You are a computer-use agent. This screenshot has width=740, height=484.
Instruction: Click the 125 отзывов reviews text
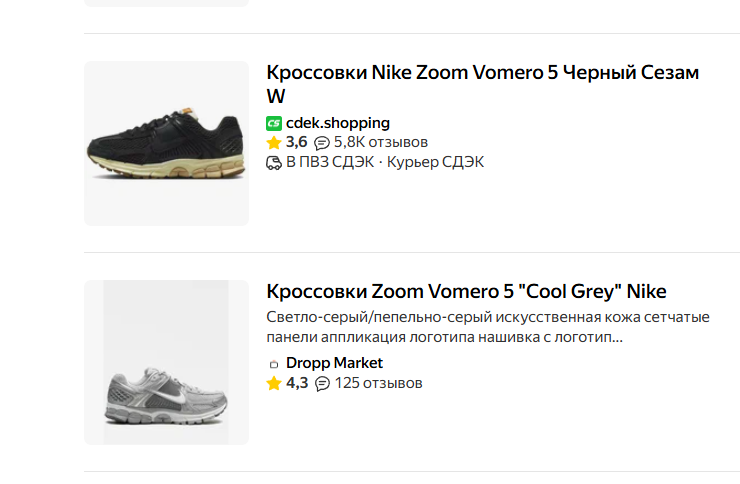pyautogui.click(x=378, y=383)
